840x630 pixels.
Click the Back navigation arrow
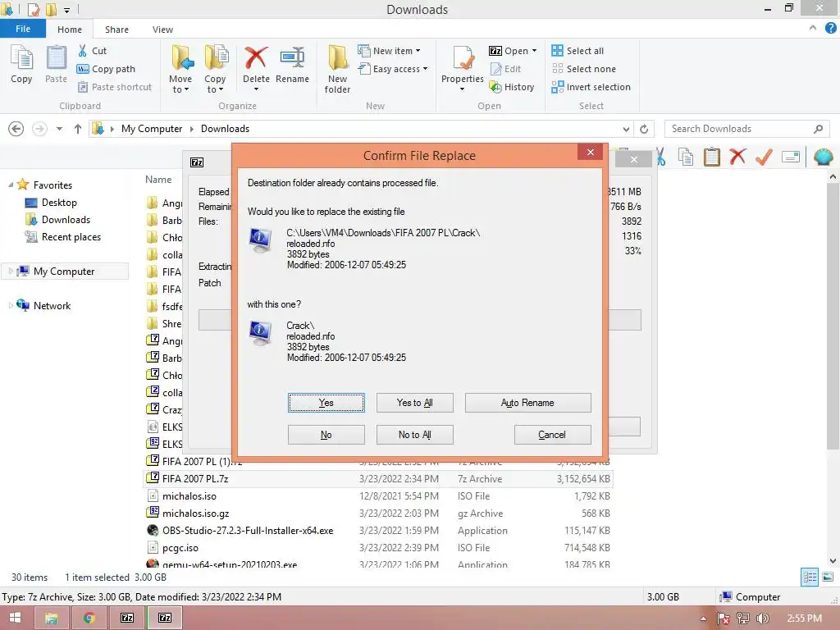pyautogui.click(x=16, y=129)
